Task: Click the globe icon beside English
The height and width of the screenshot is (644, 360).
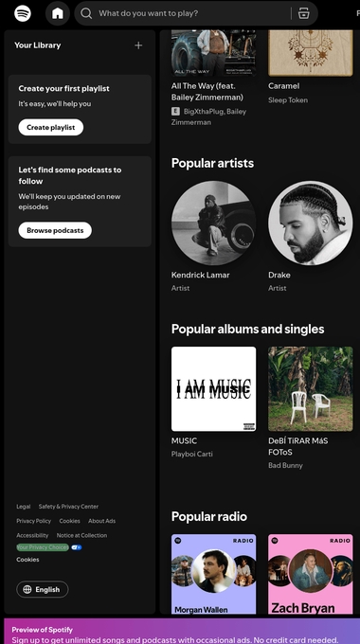Action: (x=27, y=589)
